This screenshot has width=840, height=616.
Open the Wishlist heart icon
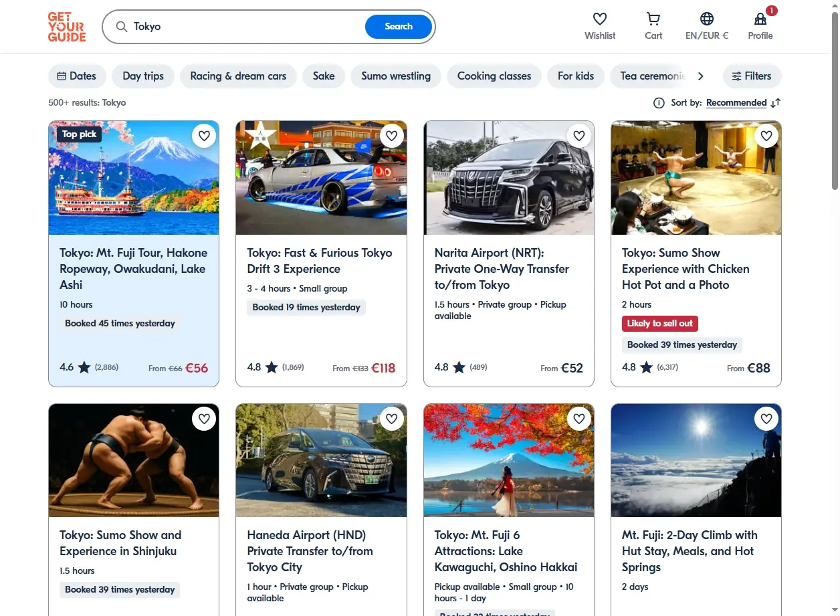click(600, 19)
